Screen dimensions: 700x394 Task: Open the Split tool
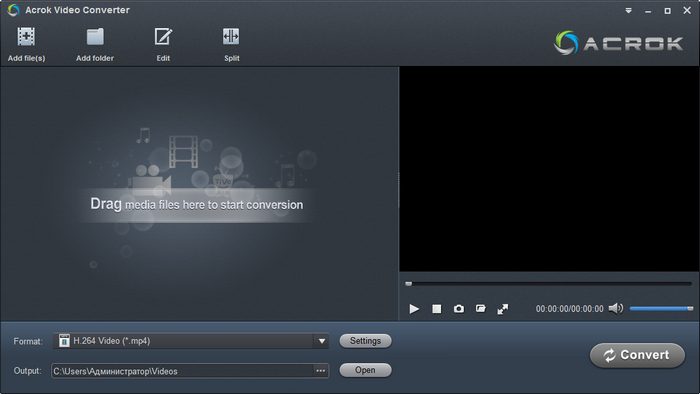click(231, 37)
